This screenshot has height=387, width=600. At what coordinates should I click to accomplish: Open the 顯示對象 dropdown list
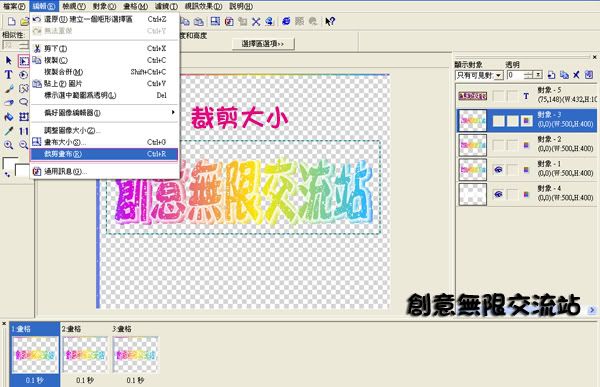pyautogui.click(x=498, y=75)
